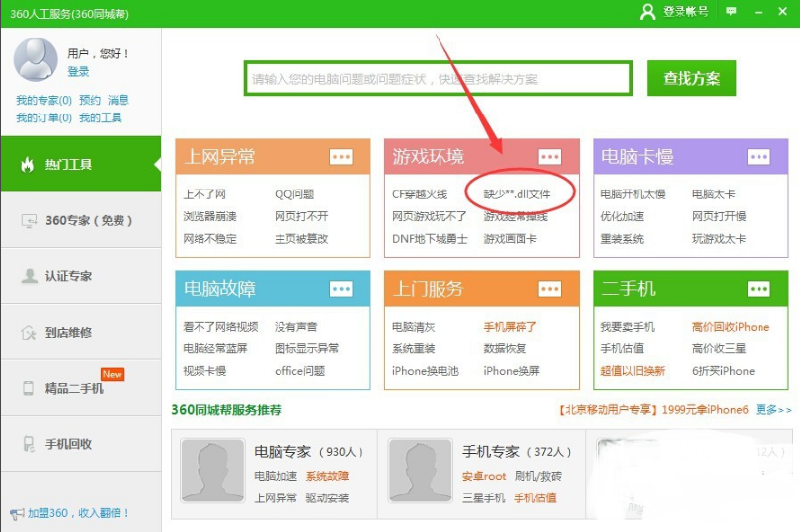Open more options in 游戏环境 card
This screenshot has width=800, height=532.
[x=549, y=157]
